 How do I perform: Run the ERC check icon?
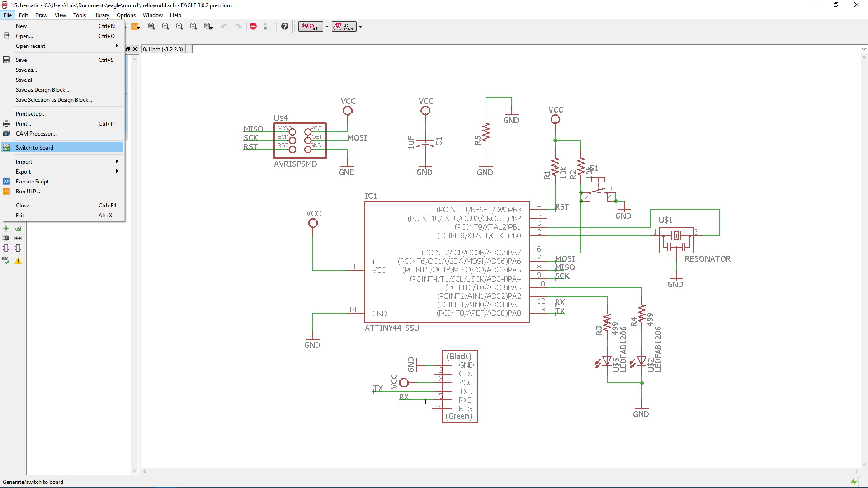[x=6, y=261]
